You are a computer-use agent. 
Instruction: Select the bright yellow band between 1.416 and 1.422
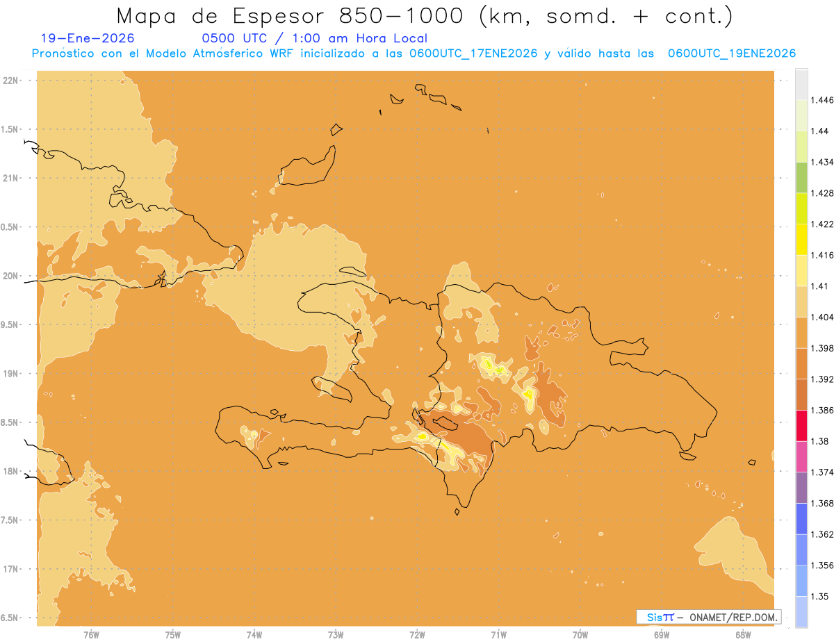tap(801, 240)
